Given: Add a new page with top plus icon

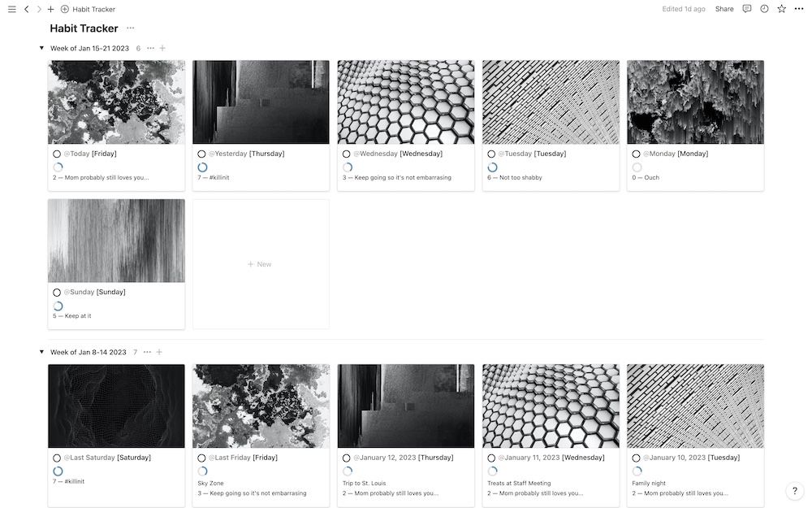Looking at the screenshot, I should 50,9.
